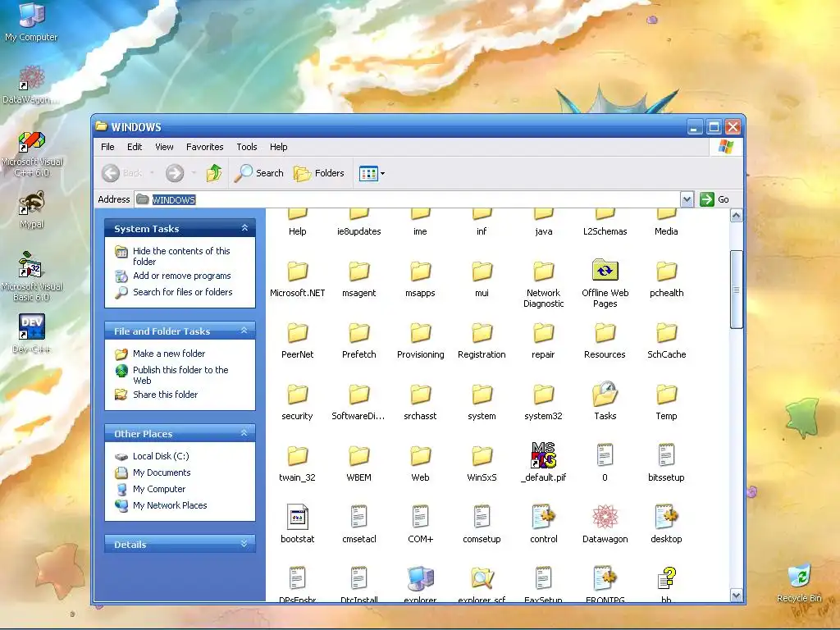Click the Go button in address bar
The width and height of the screenshot is (840, 630).
click(714, 199)
